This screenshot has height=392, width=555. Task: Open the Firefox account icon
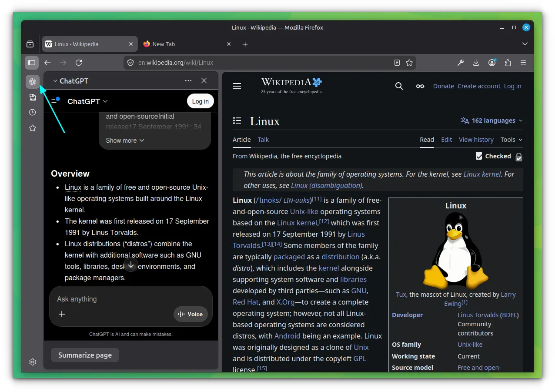tap(492, 63)
